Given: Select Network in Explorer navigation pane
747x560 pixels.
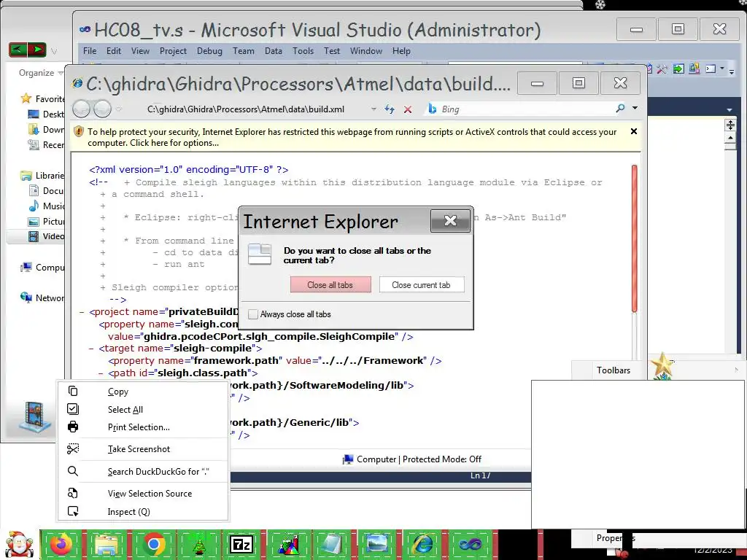Looking at the screenshot, I should [x=42, y=297].
